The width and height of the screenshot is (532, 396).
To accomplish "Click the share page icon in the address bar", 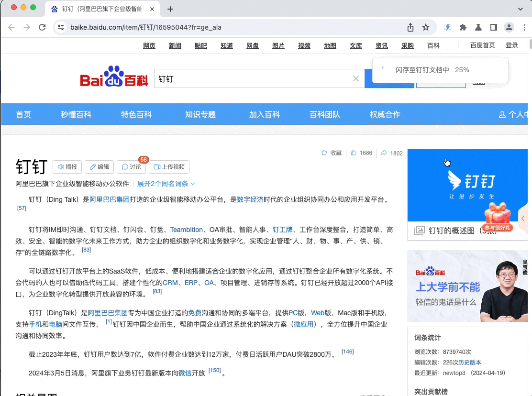I will [410, 27].
